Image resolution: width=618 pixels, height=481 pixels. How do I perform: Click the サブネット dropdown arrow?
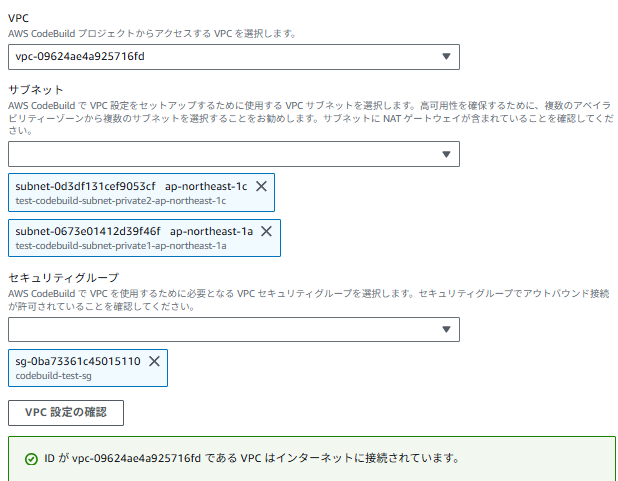[x=446, y=155]
